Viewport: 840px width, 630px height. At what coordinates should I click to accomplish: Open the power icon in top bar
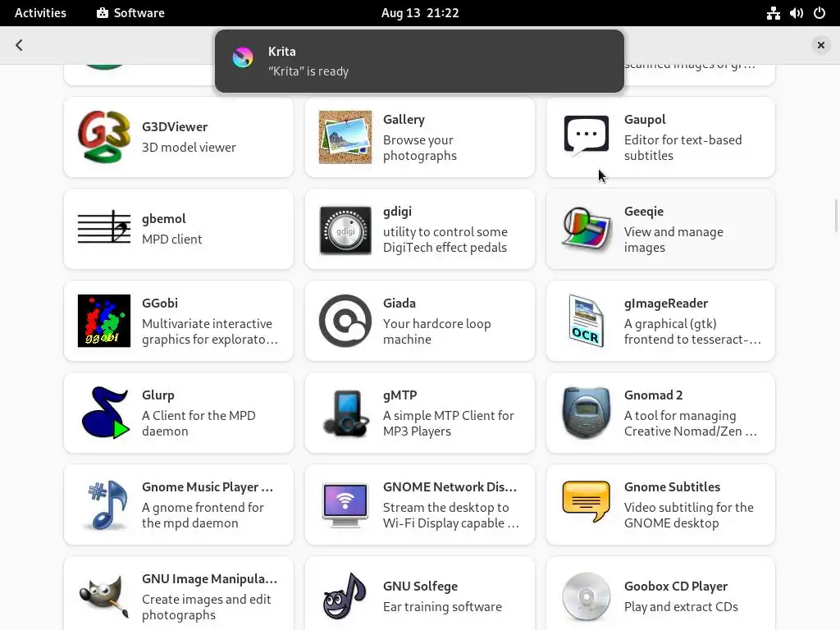coord(819,13)
